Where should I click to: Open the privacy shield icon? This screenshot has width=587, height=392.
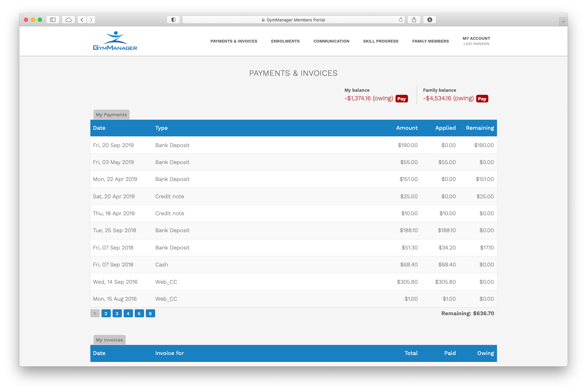point(174,20)
